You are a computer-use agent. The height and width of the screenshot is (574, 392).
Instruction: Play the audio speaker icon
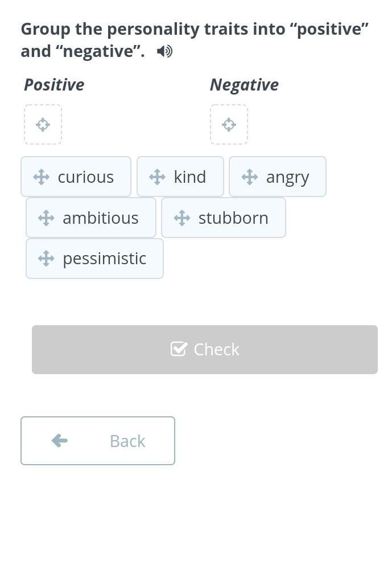164,52
